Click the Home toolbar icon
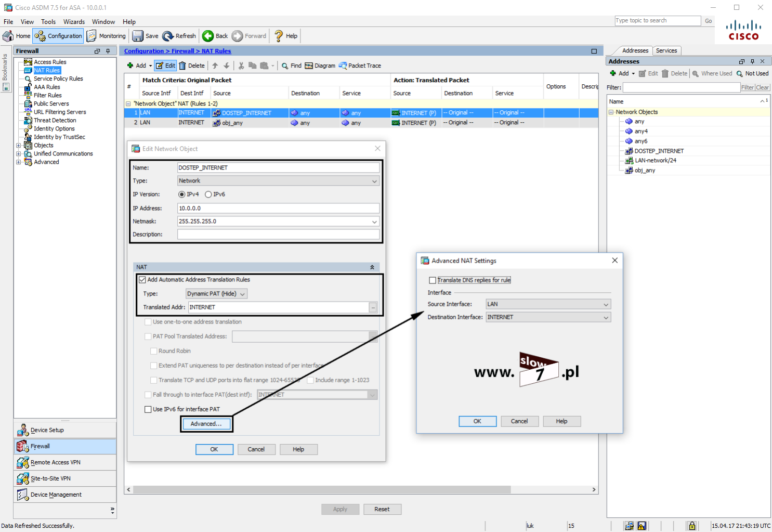 pyautogui.click(x=17, y=36)
